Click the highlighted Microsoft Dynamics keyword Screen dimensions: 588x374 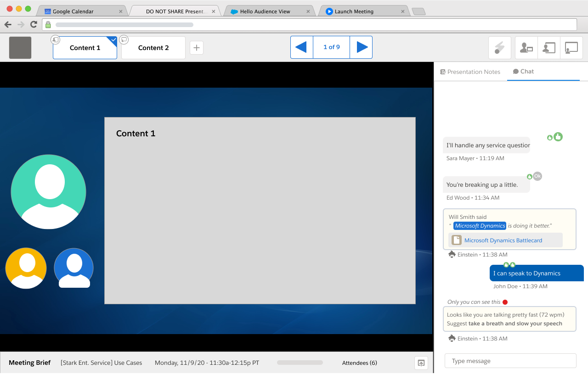(480, 226)
